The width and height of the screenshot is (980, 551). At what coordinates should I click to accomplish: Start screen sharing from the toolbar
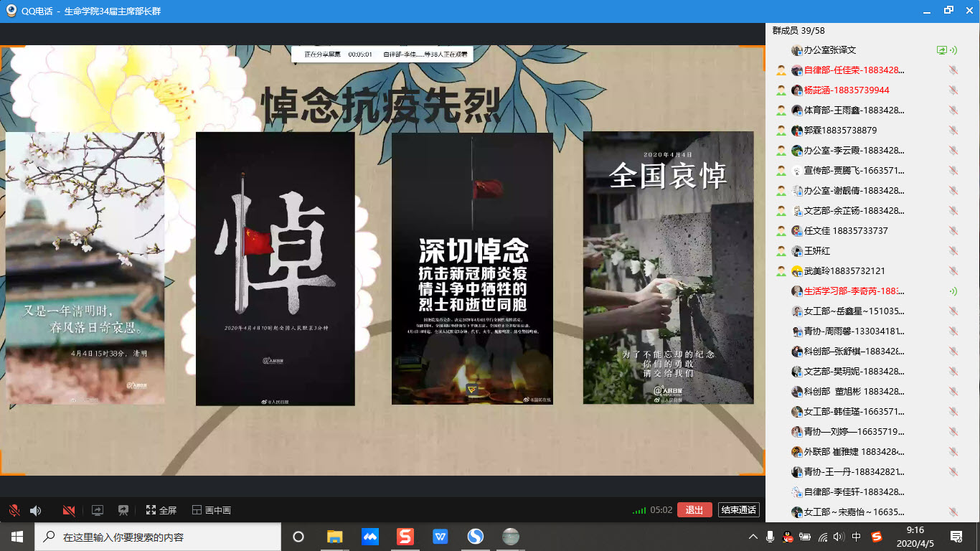pos(98,511)
